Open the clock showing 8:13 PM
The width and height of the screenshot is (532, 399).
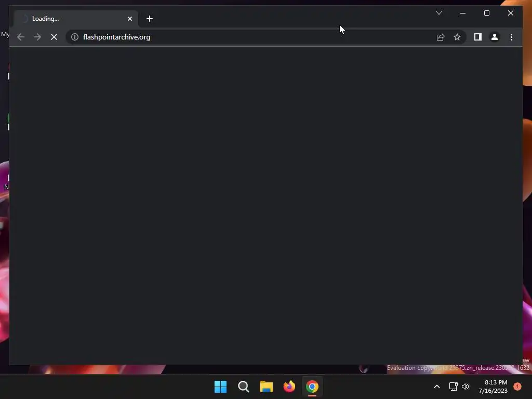[493, 387]
